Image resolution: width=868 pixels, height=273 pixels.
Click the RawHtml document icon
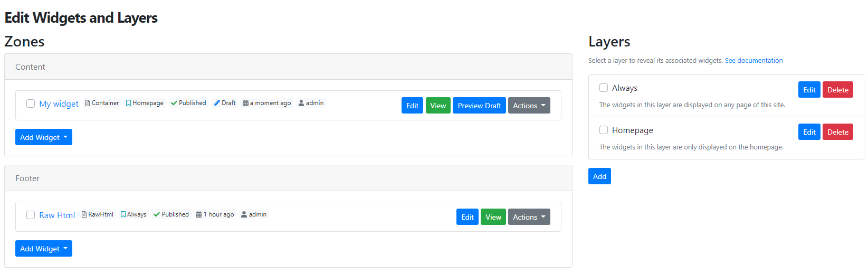84,214
